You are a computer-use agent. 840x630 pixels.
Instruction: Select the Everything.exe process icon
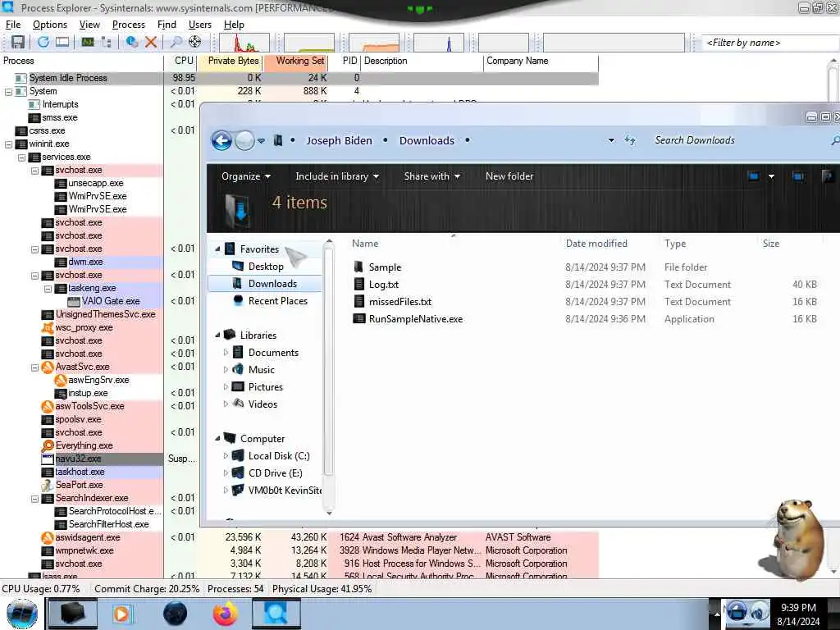click(x=48, y=445)
